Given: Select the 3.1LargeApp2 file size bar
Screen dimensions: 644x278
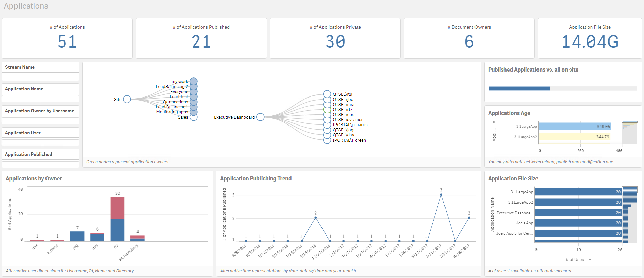Looking at the screenshot, I should click(578, 202).
